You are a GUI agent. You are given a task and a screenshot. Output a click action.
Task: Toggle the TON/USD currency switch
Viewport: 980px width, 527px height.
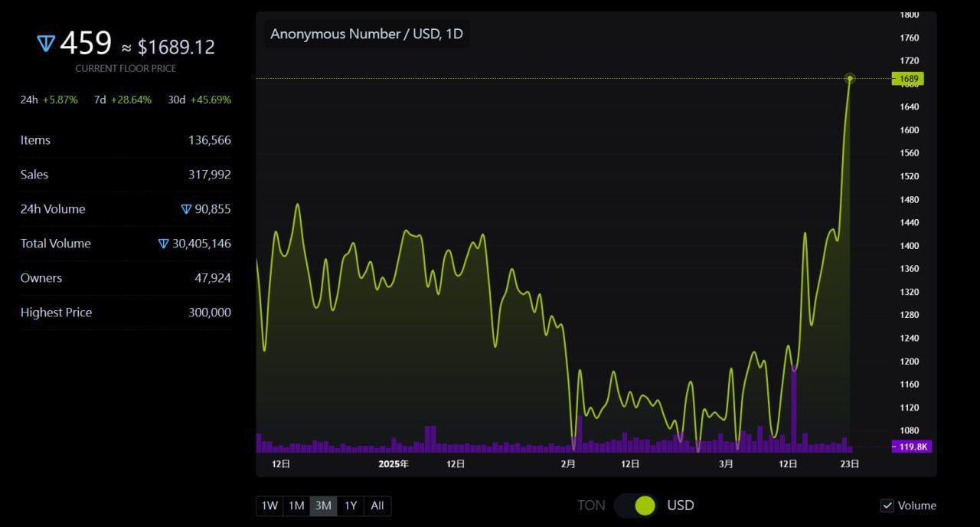tap(635, 506)
